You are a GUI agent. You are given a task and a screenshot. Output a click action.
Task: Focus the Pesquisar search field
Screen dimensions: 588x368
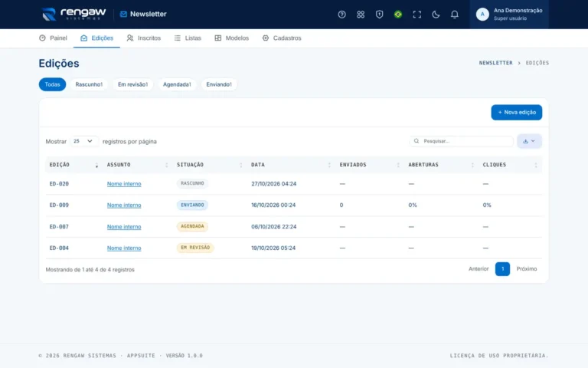click(461, 141)
